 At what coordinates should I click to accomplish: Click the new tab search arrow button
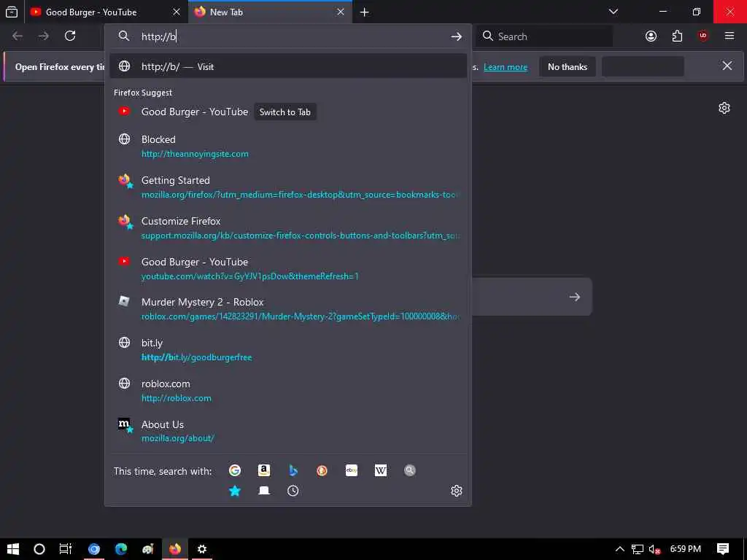tap(575, 297)
